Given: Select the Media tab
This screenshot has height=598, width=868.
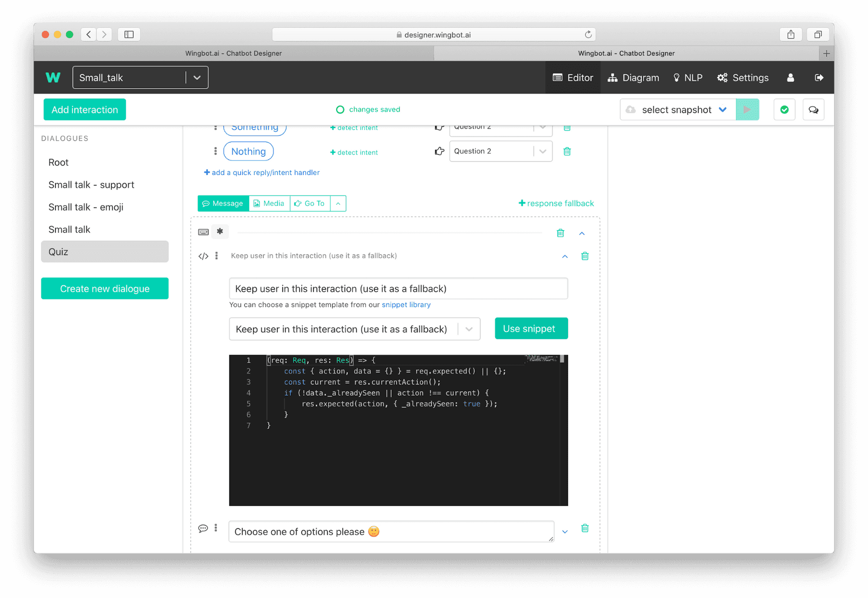Looking at the screenshot, I should click(269, 204).
